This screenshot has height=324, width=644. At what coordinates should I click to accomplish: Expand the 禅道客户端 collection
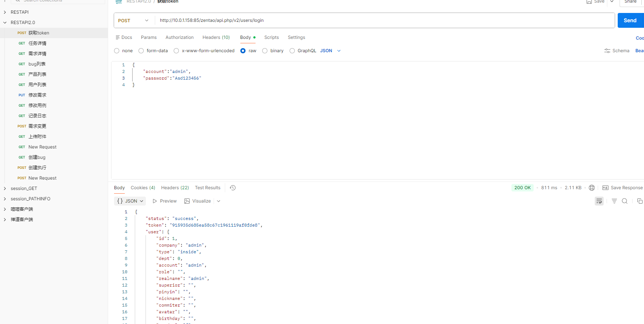point(5,220)
